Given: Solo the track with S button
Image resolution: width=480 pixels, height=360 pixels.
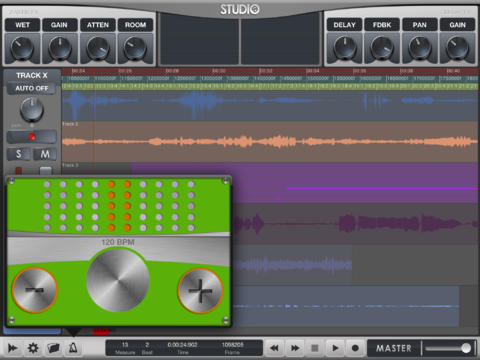Looking at the screenshot, I should pyautogui.click(x=19, y=154).
